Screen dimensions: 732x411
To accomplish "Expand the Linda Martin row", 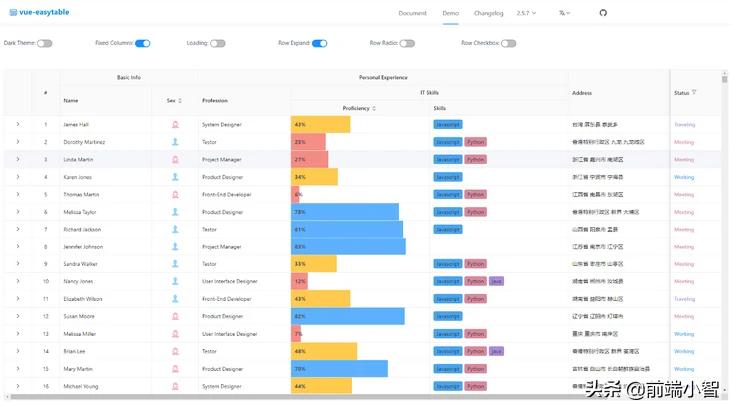I will pyautogui.click(x=18, y=159).
